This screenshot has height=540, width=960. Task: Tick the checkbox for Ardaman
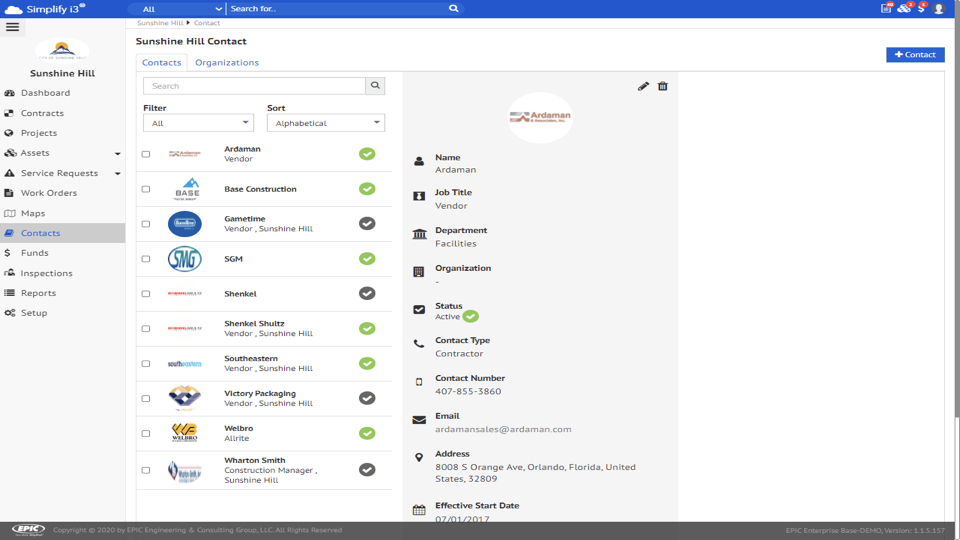click(x=146, y=154)
